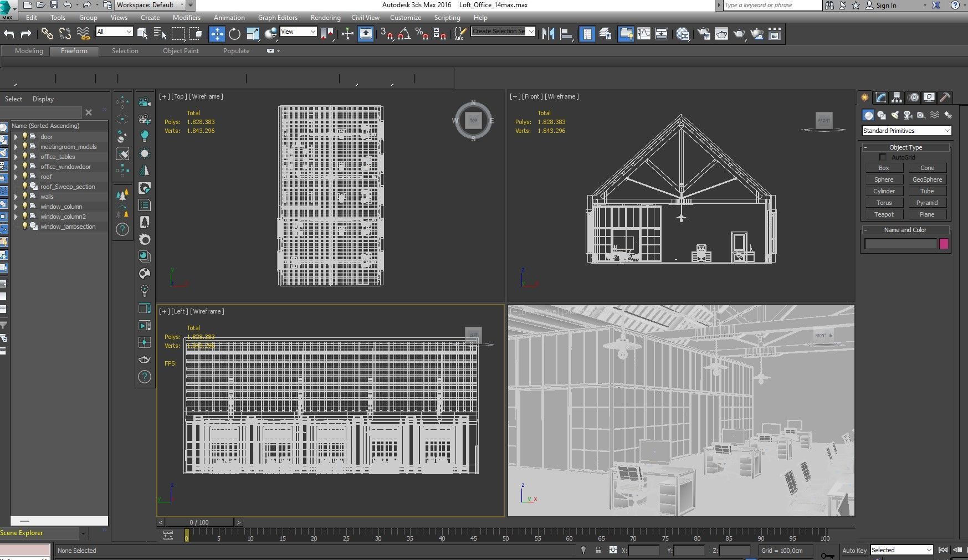Toggle the 3D Snaps button

[387, 34]
